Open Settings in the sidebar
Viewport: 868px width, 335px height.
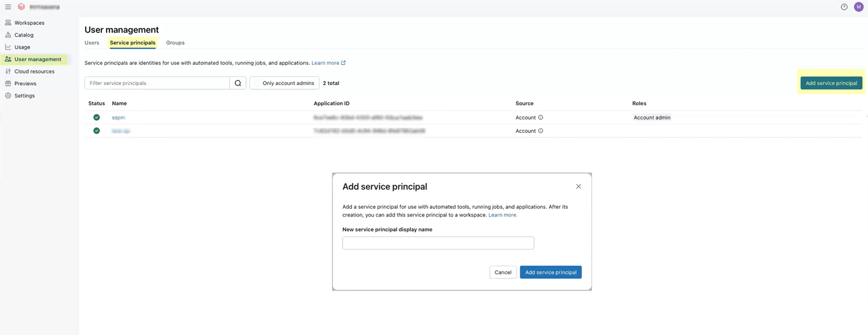click(24, 96)
